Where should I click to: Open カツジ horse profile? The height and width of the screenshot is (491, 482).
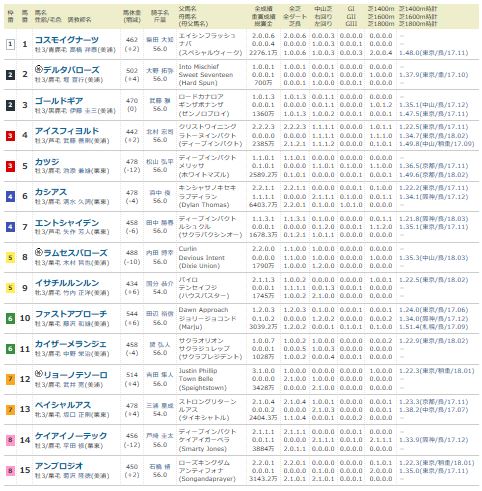[x=47, y=162]
